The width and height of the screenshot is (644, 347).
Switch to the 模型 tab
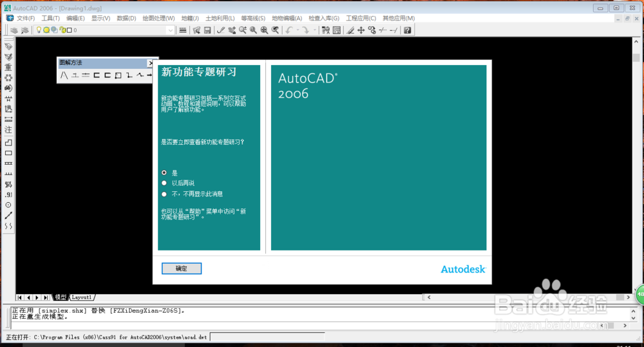point(61,297)
